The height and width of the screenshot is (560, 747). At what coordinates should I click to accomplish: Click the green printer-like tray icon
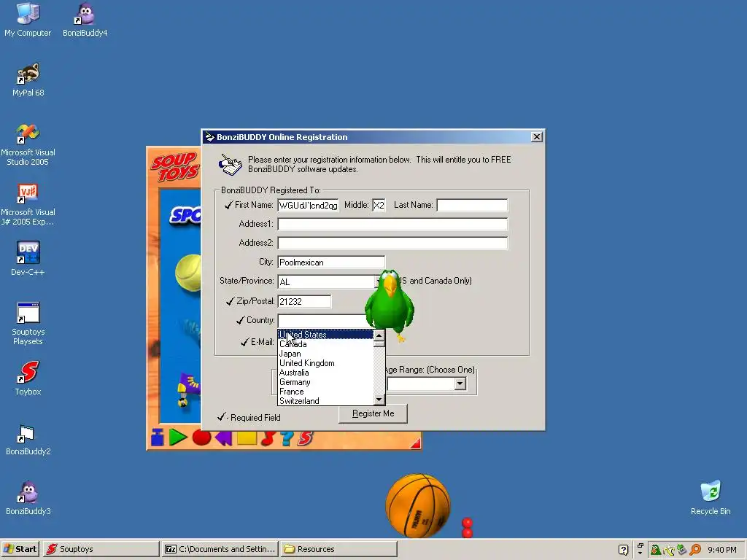click(682, 550)
